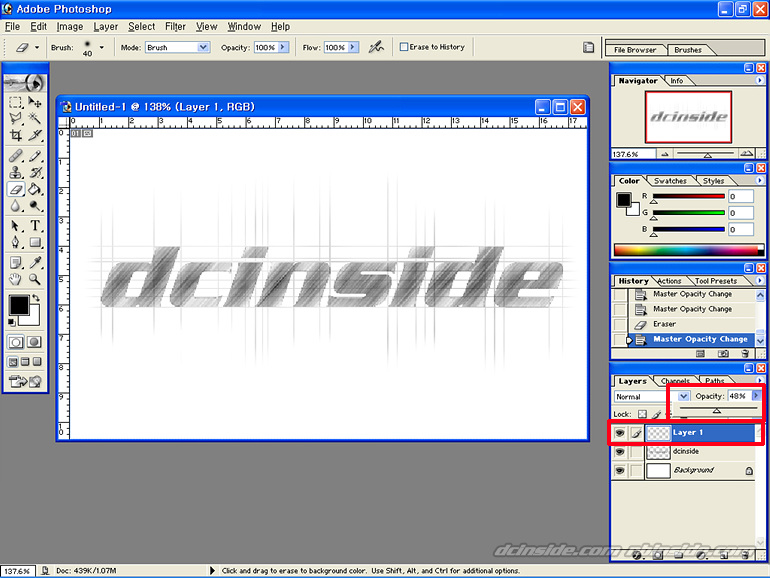Open the tool preset picker arrow

pyautogui.click(x=37, y=48)
